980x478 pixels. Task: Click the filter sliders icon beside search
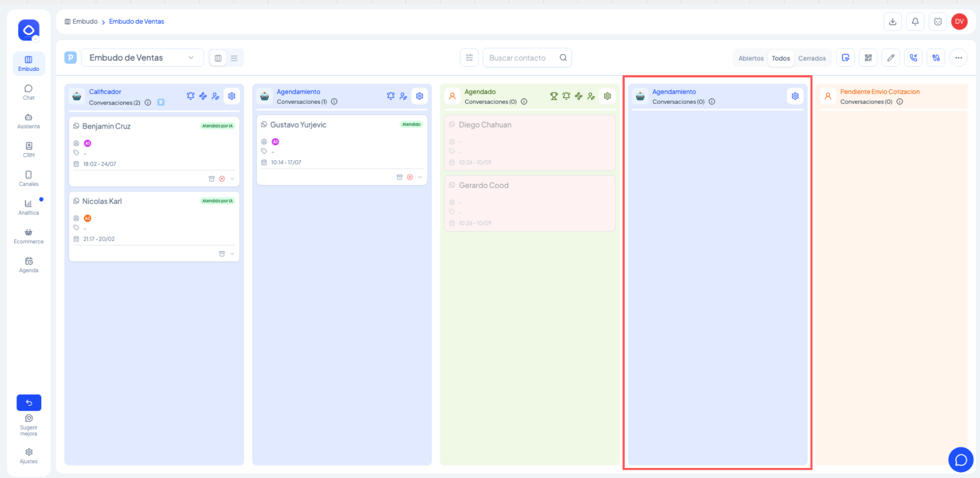click(x=469, y=58)
